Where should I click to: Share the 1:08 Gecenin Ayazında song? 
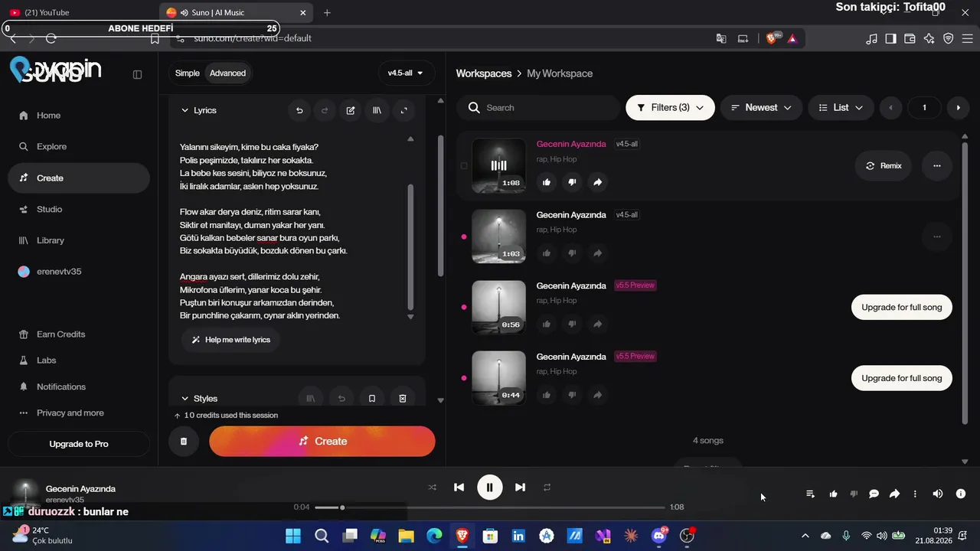[598, 182]
